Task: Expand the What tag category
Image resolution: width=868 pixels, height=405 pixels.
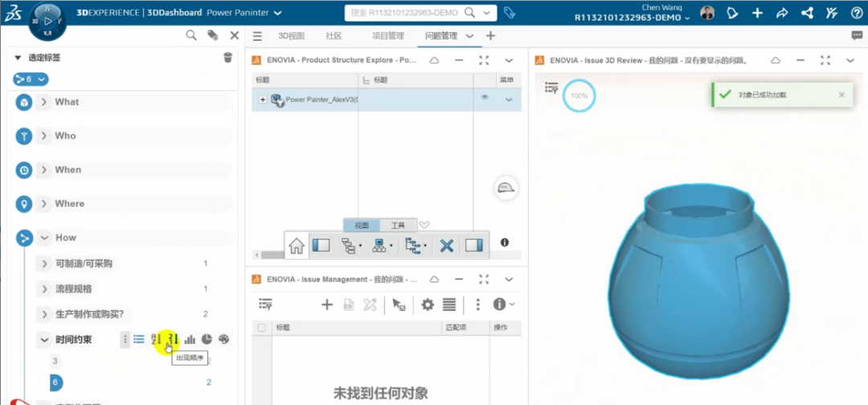Action: point(43,102)
